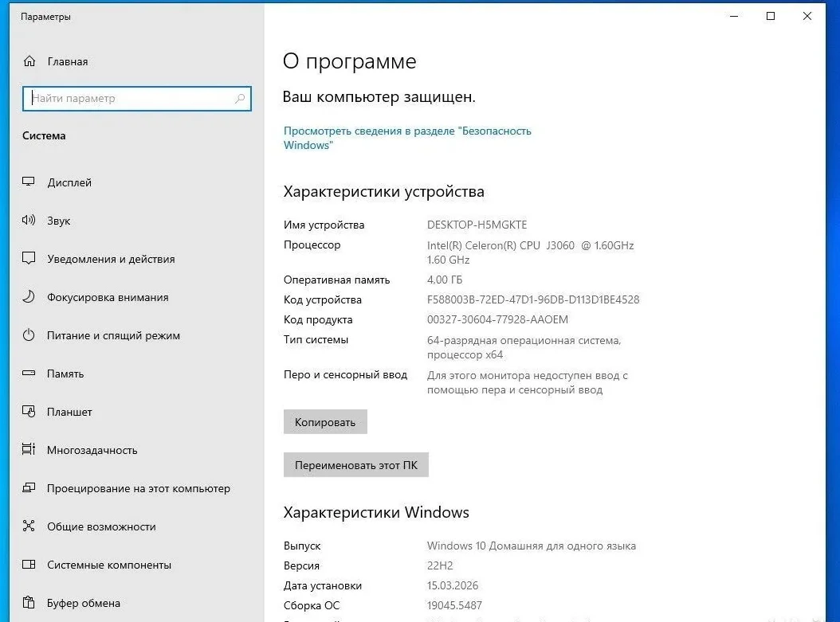Viewport: 840px width, 622px height.
Task: Click the Общие возможности icon
Action: [x=29, y=526]
